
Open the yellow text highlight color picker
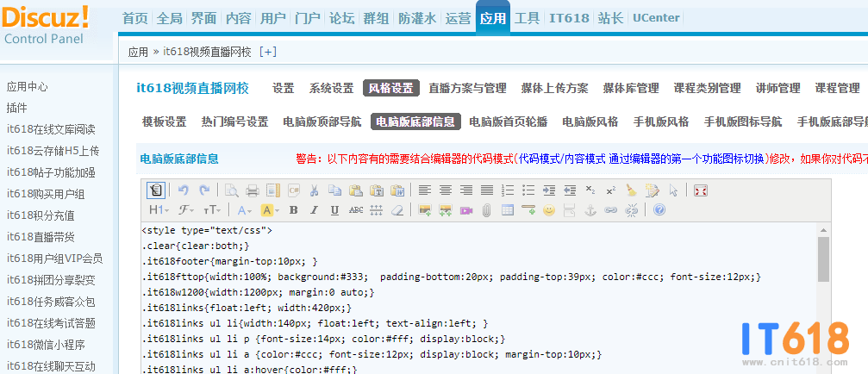click(x=269, y=210)
